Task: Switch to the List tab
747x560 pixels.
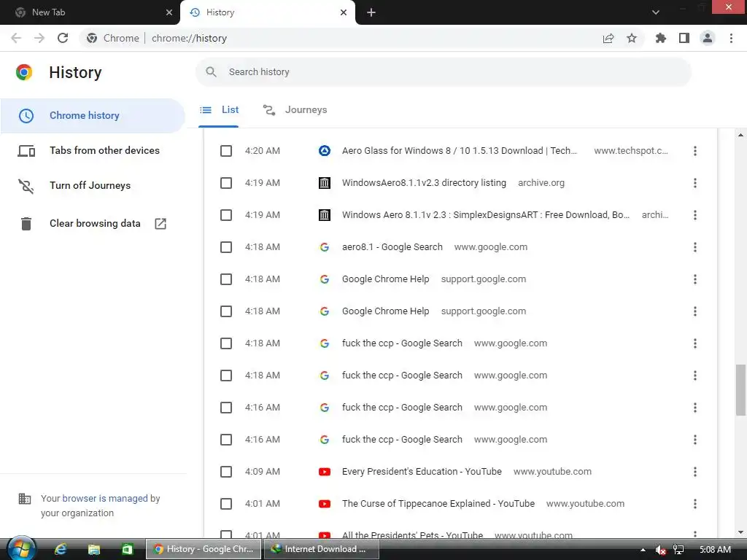Action: (x=219, y=110)
